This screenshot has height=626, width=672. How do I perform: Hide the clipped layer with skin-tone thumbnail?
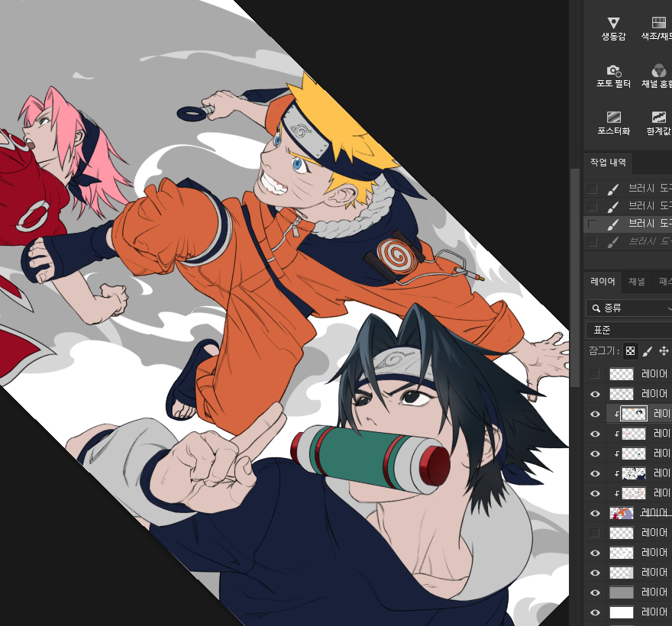click(595, 493)
